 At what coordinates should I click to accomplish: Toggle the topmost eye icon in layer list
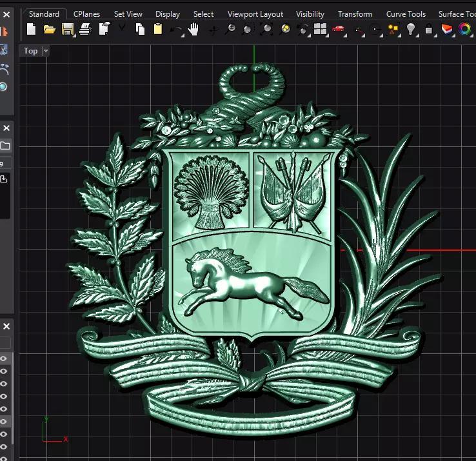click(x=4, y=360)
